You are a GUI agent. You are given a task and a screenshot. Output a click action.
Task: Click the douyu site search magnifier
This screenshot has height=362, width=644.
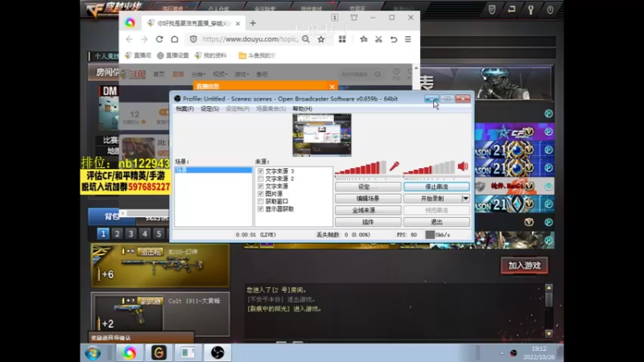378,74
